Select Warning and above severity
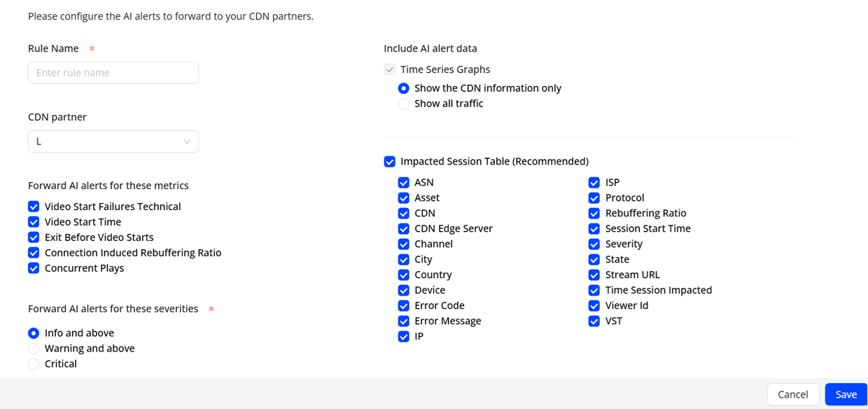The width and height of the screenshot is (868, 409). [x=34, y=348]
